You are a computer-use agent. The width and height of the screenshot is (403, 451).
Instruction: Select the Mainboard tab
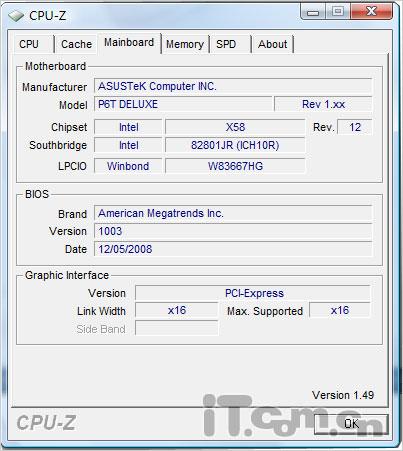129,43
